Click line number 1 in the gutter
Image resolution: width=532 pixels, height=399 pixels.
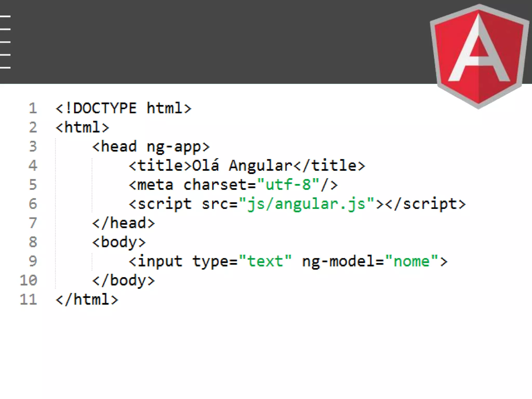pyautogui.click(x=33, y=108)
